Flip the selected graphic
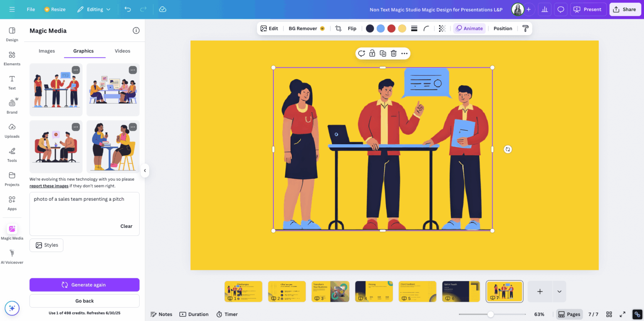 pos(352,28)
